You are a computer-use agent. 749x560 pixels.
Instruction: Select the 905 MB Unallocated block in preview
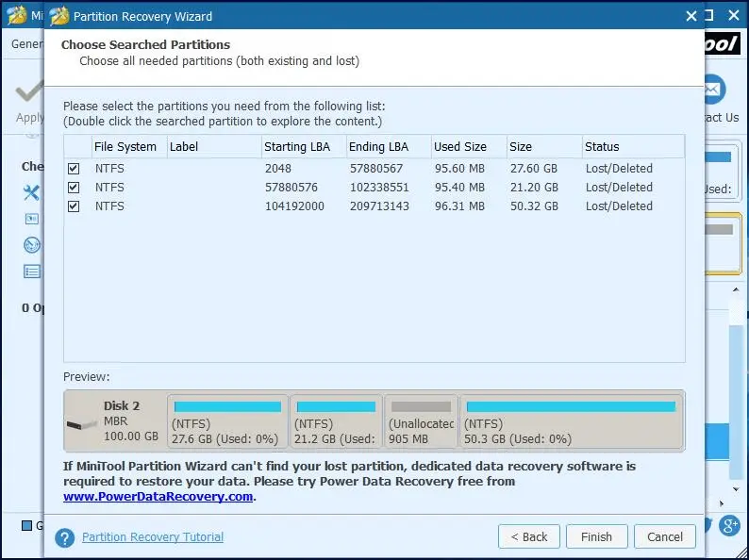(421, 421)
